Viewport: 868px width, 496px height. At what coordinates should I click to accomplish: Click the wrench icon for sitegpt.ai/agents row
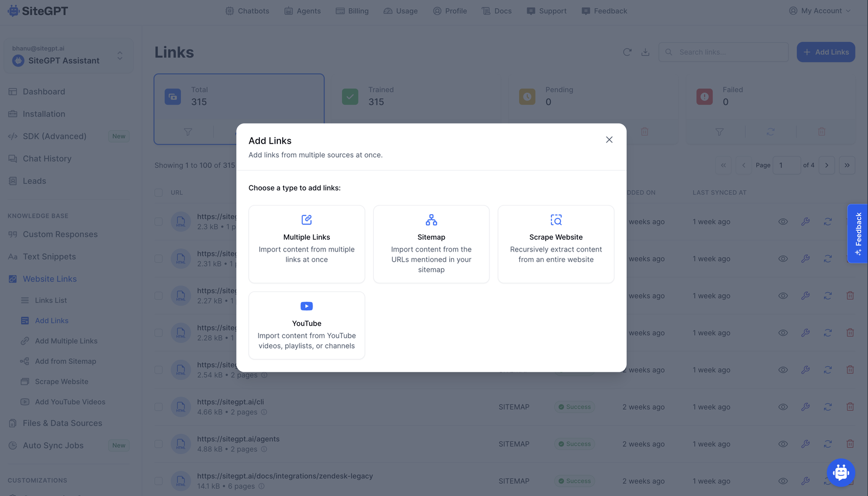pos(805,444)
